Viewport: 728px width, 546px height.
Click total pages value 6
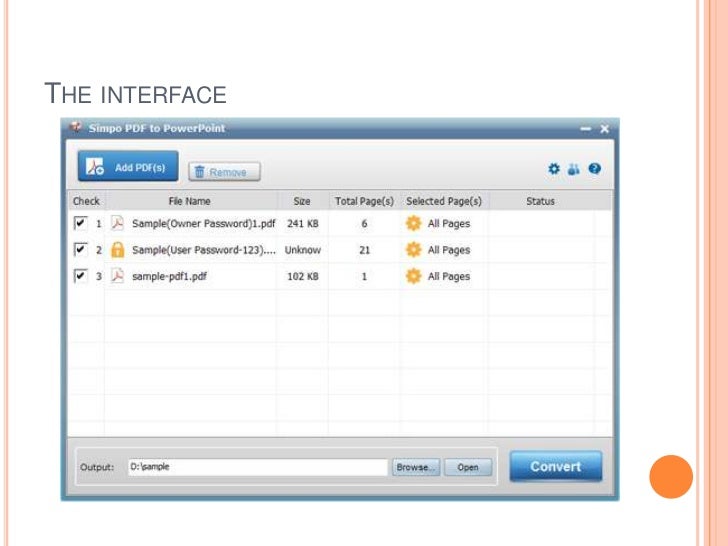coord(364,224)
